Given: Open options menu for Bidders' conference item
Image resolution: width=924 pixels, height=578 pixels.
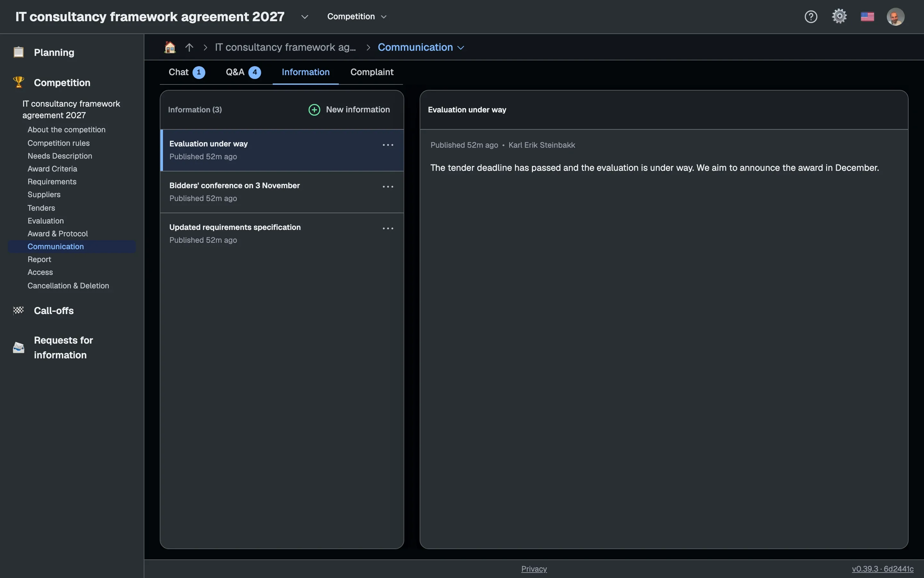Looking at the screenshot, I should [388, 187].
